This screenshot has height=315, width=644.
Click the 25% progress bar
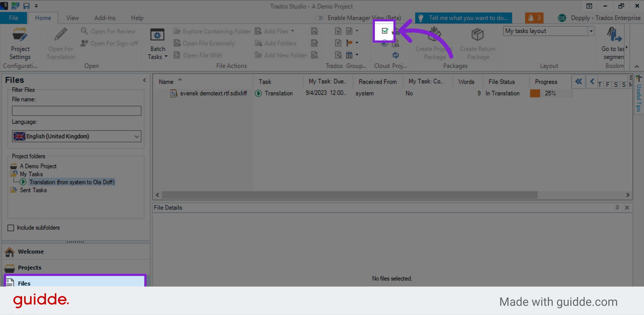point(550,93)
